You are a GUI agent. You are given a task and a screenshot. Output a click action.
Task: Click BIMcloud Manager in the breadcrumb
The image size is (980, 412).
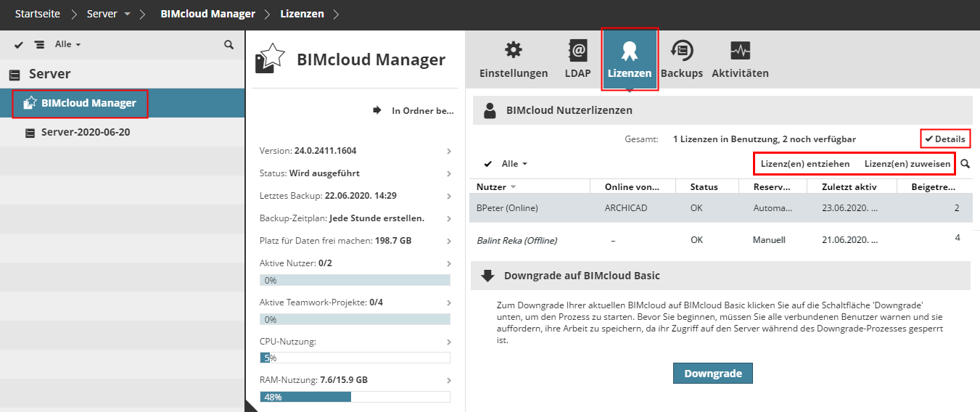207,14
